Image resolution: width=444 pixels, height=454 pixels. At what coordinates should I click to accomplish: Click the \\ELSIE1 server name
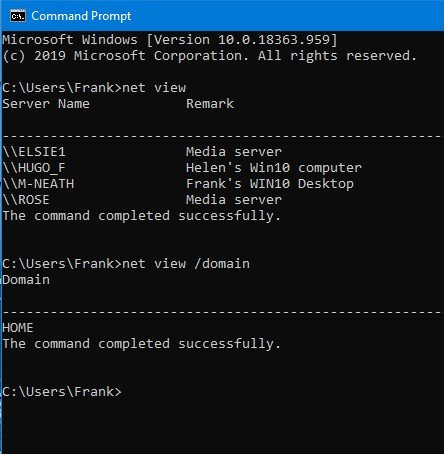coord(34,152)
